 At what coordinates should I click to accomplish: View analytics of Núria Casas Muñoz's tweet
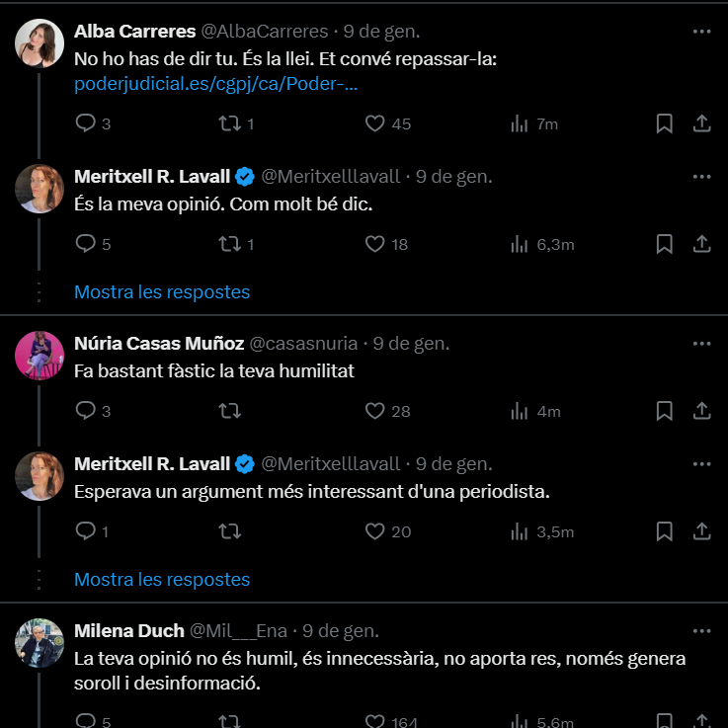[520, 411]
